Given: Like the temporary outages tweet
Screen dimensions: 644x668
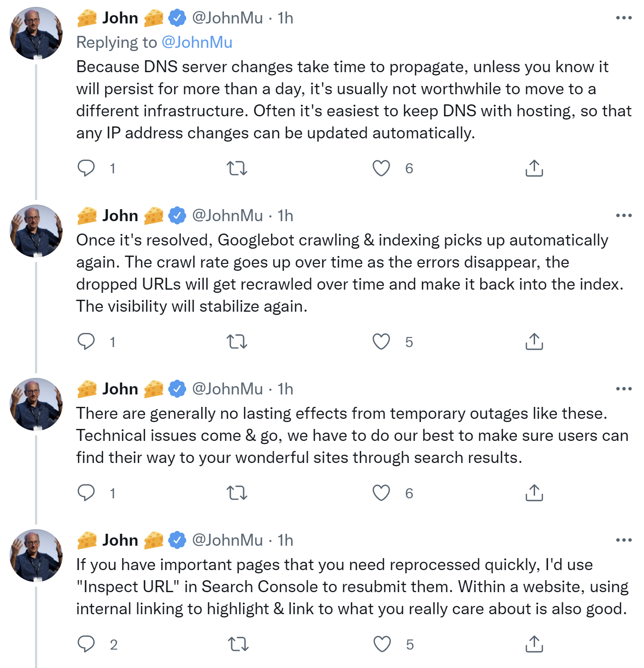Looking at the screenshot, I should click(381, 493).
